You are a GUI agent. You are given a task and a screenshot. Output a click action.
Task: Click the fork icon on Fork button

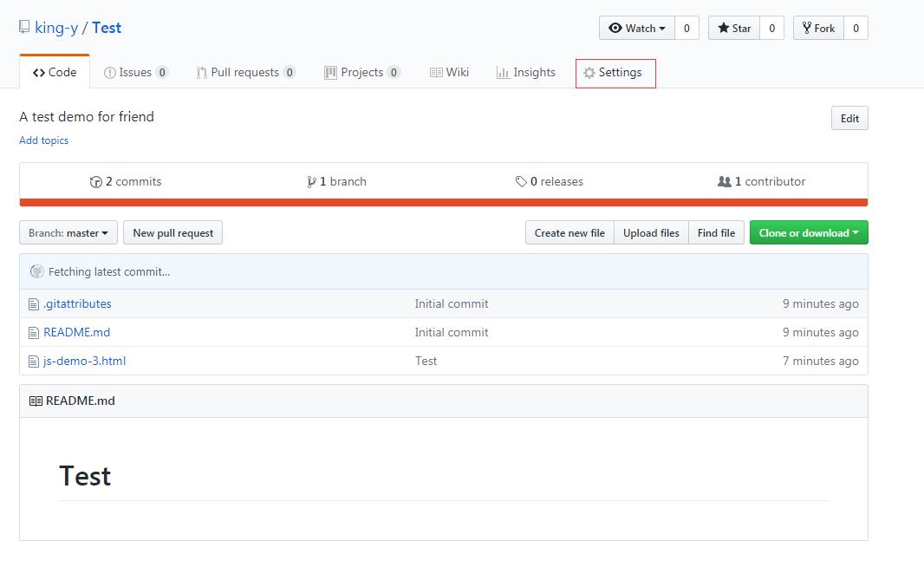807,28
